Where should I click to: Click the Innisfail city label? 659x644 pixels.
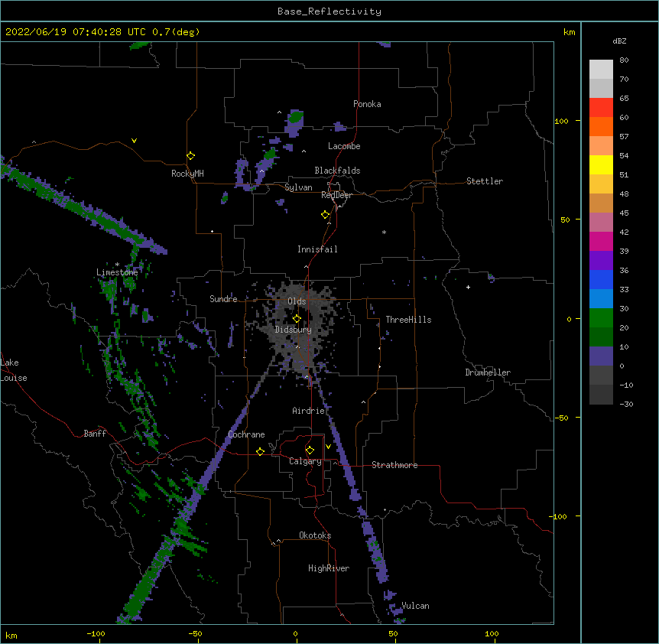click(x=317, y=249)
